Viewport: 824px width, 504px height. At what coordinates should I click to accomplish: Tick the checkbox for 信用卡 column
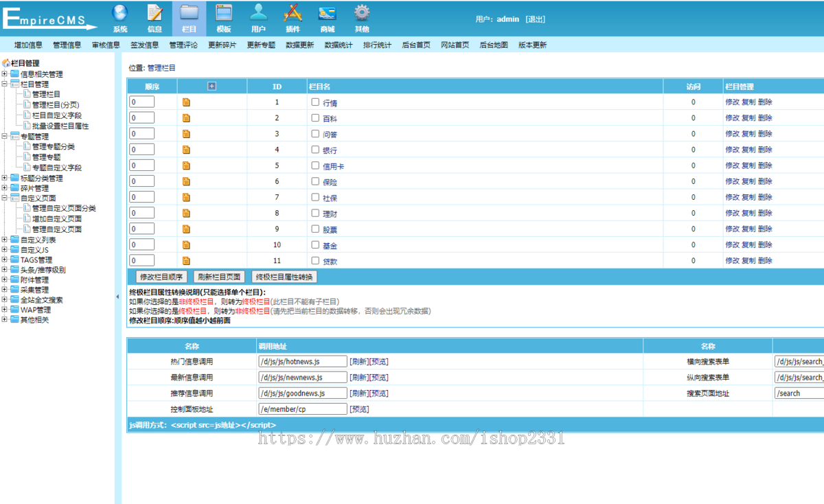(x=315, y=165)
